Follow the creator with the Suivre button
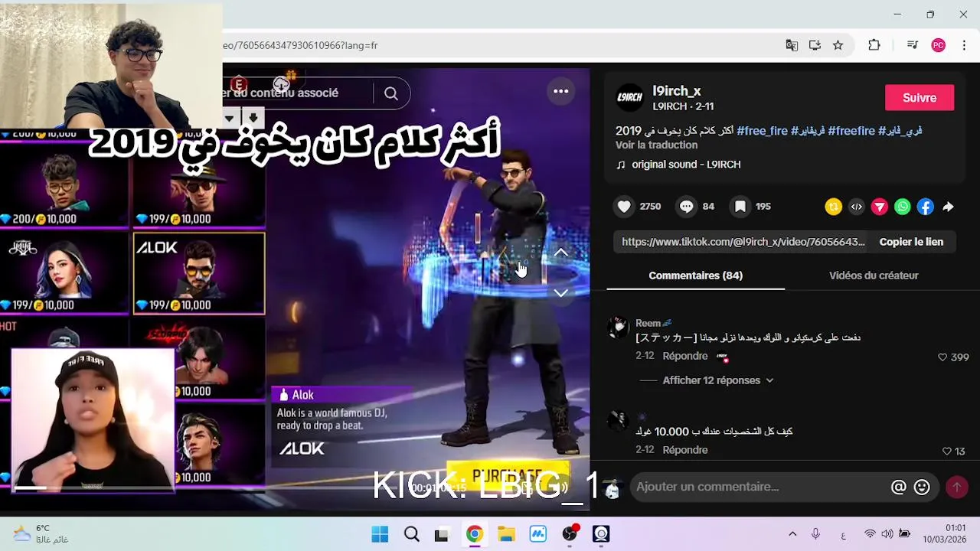The height and width of the screenshot is (551, 980). (920, 98)
